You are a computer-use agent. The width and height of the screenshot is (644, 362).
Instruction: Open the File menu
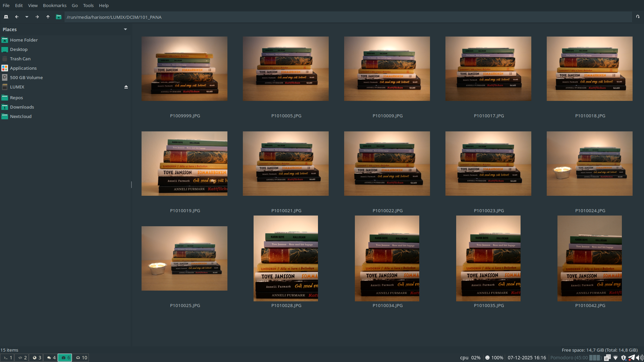coord(6,5)
